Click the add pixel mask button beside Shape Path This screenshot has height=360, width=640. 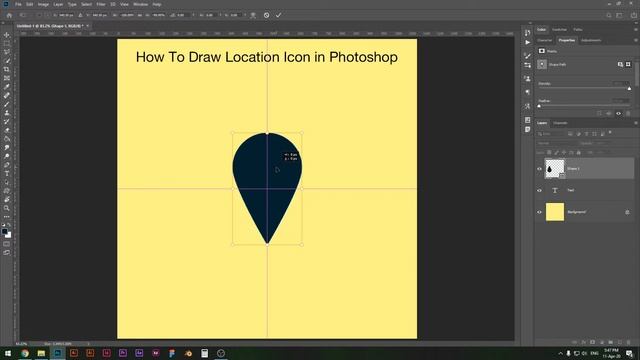[x=620, y=64]
